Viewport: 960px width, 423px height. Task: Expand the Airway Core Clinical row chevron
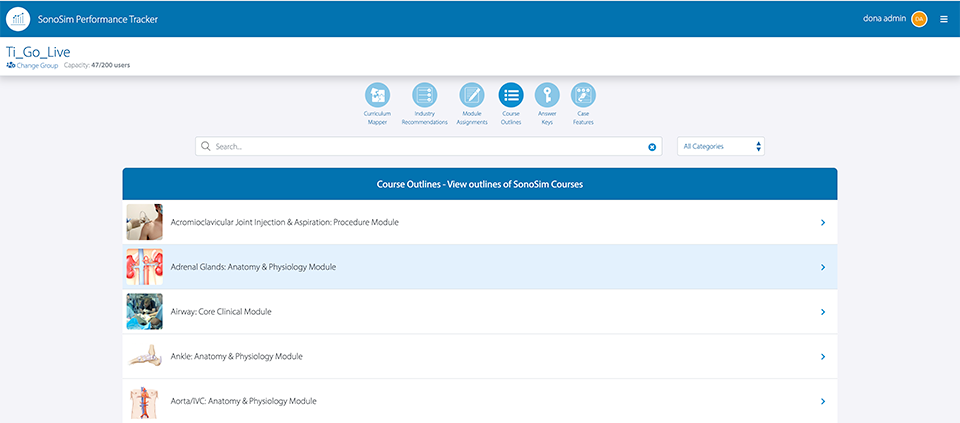coord(823,312)
